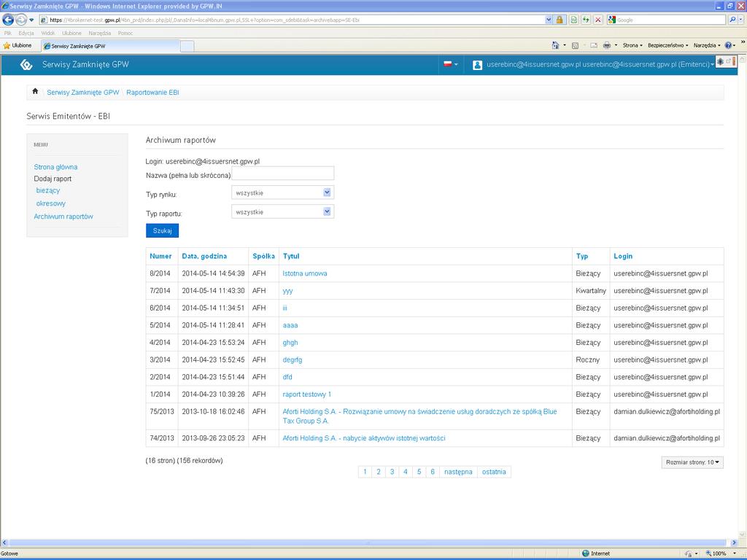Click the browser back arrow button
Image resolution: width=747 pixels, height=560 pixels.
[x=8, y=20]
